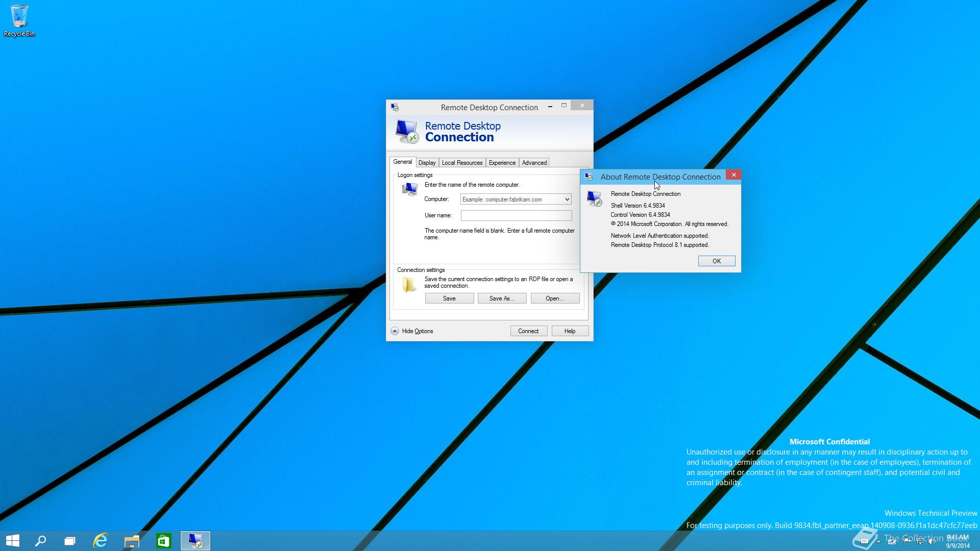Close the Remote Desktop Connection window
Viewport: 980px width, 551px height.
(582, 105)
